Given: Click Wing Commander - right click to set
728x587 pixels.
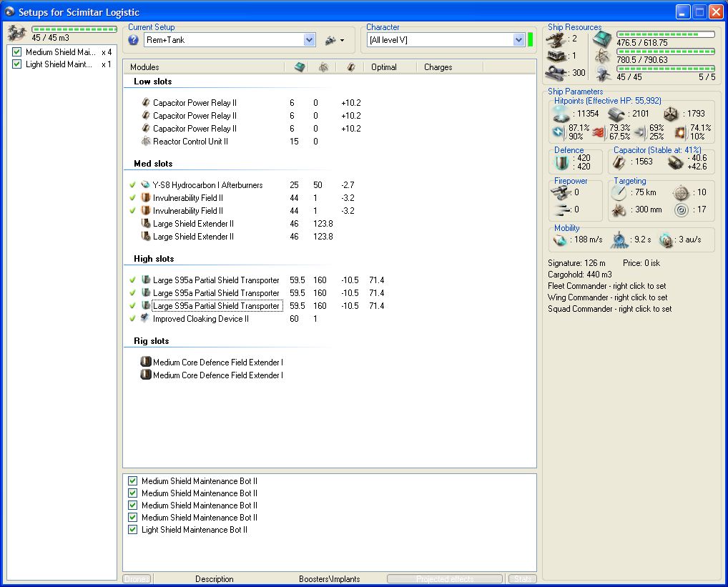Looking at the screenshot, I should coord(608,297).
